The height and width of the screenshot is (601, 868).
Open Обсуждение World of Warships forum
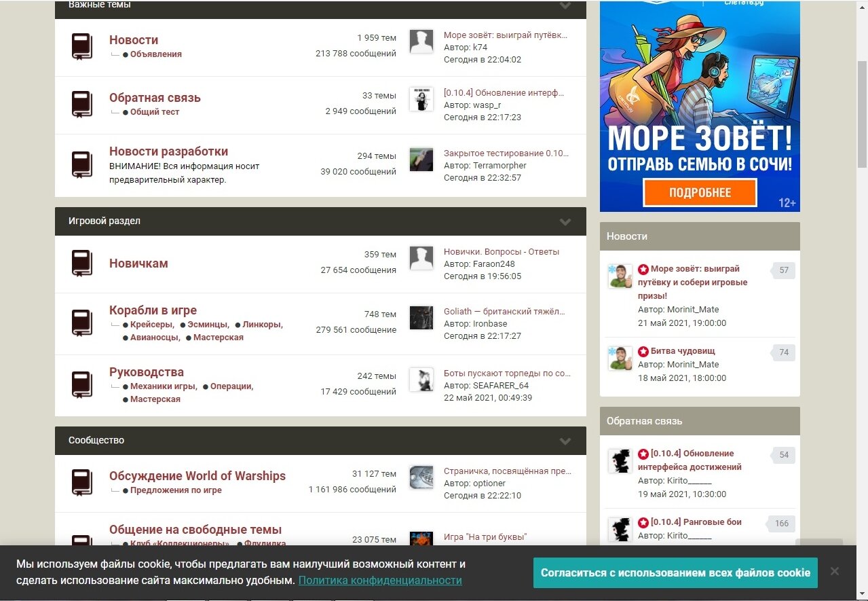click(197, 476)
